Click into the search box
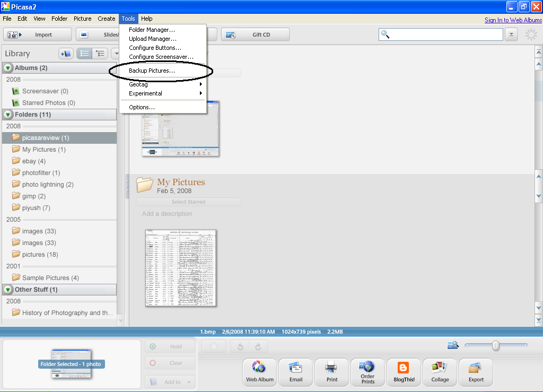 tap(441, 34)
